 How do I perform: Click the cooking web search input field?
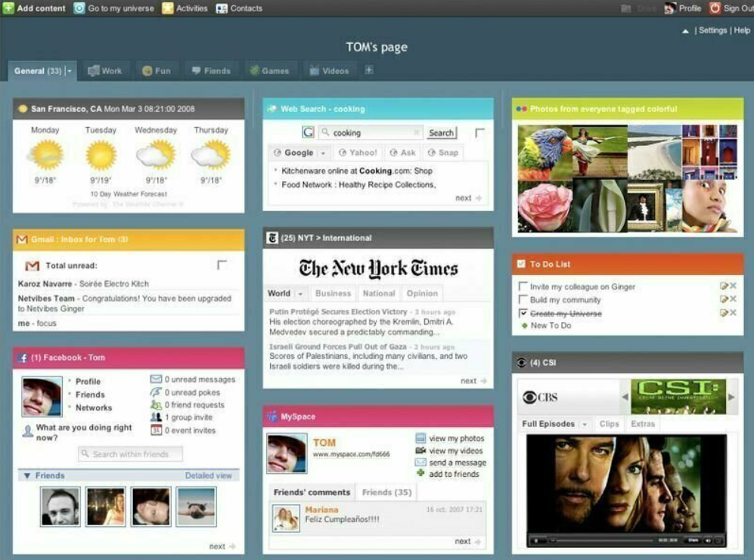(x=371, y=133)
